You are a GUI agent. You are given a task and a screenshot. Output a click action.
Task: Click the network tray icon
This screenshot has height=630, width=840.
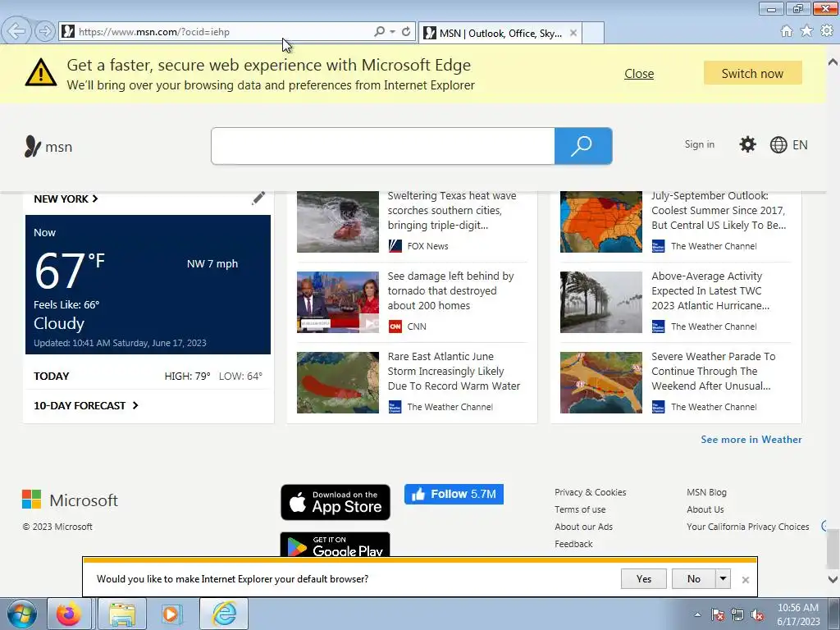point(737,614)
